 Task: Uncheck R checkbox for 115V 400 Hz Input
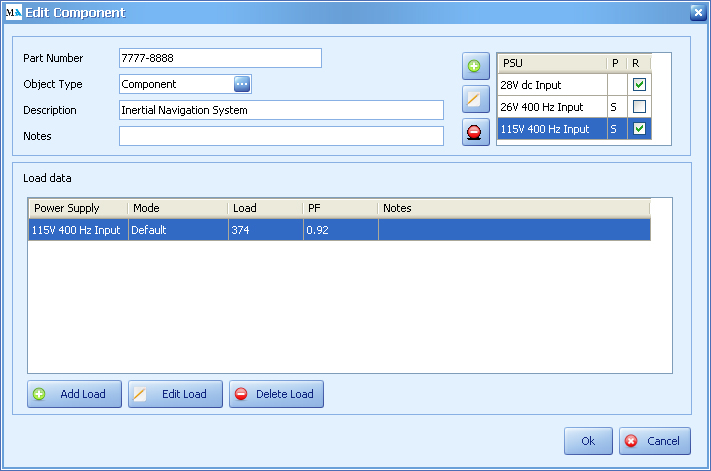point(640,129)
